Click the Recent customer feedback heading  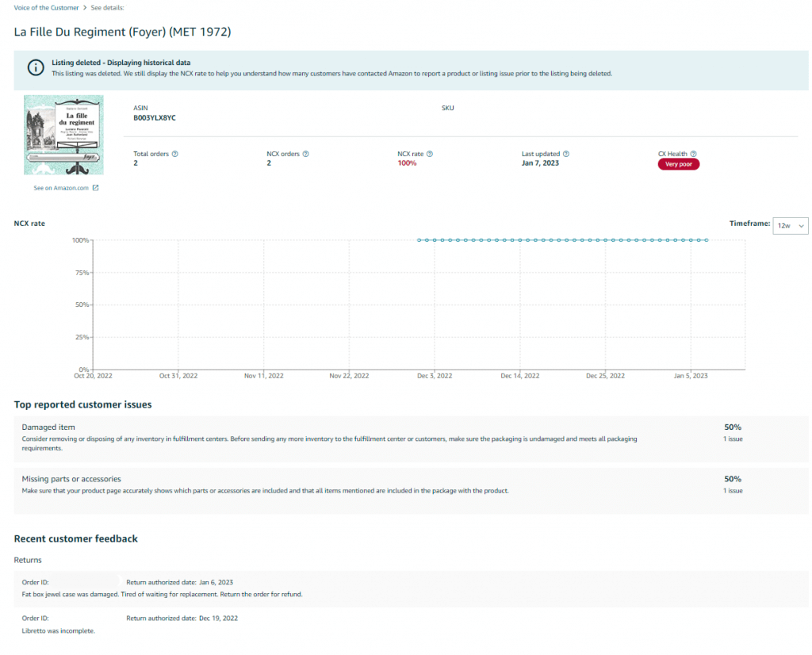coord(75,539)
